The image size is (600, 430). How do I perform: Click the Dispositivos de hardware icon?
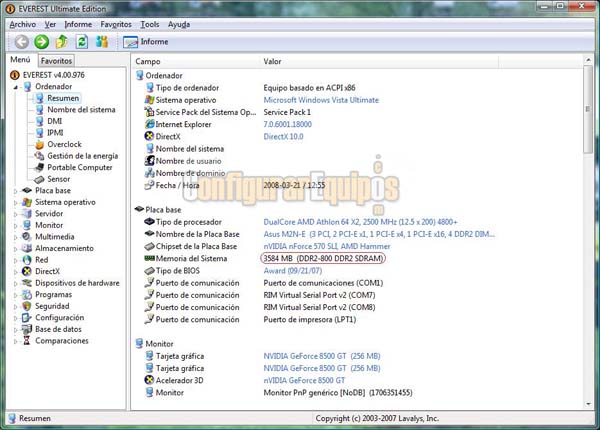[27, 283]
